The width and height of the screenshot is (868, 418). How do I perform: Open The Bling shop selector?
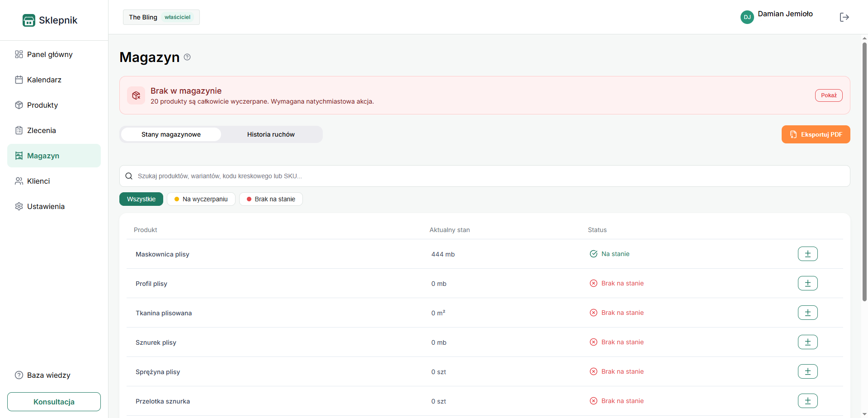tap(161, 17)
